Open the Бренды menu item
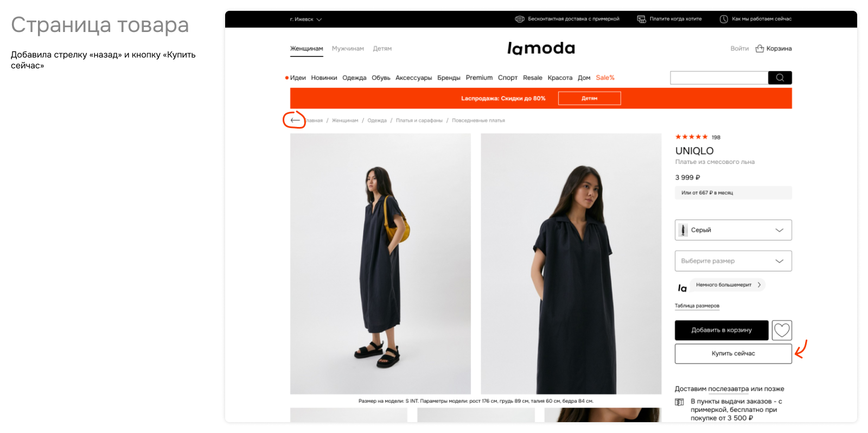868x433 pixels. click(x=449, y=78)
